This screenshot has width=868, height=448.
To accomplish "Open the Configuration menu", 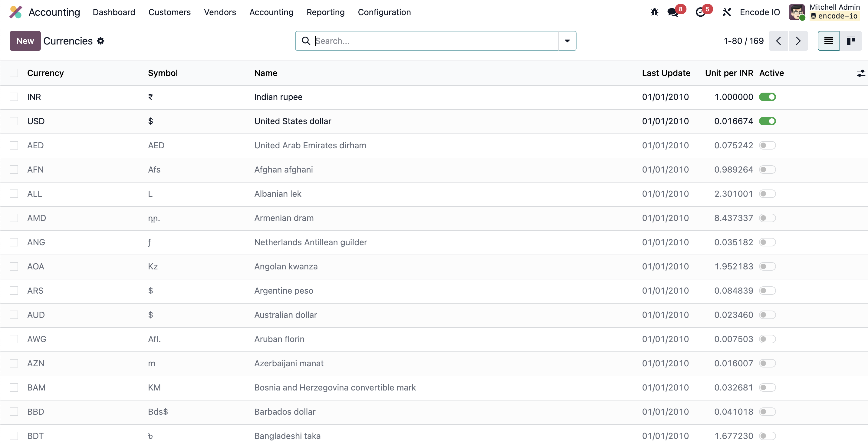I will pyautogui.click(x=384, y=12).
